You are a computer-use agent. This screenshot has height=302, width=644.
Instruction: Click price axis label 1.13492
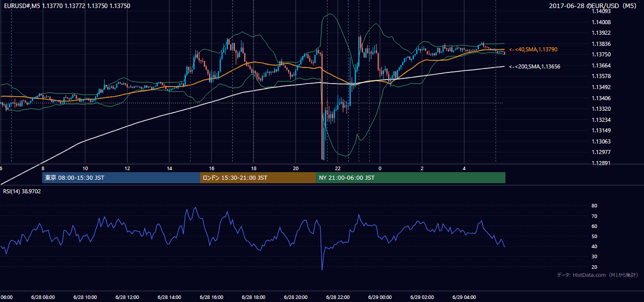[601, 87]
